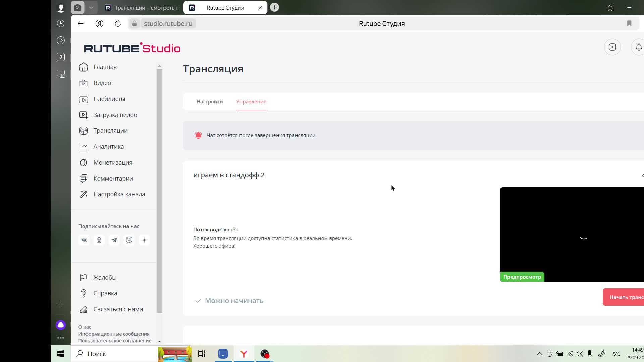Viewport: 644px width, 362px height.
Task: Select the 'играем в стандофф 2' title
Action: click(x=229, y=175)
